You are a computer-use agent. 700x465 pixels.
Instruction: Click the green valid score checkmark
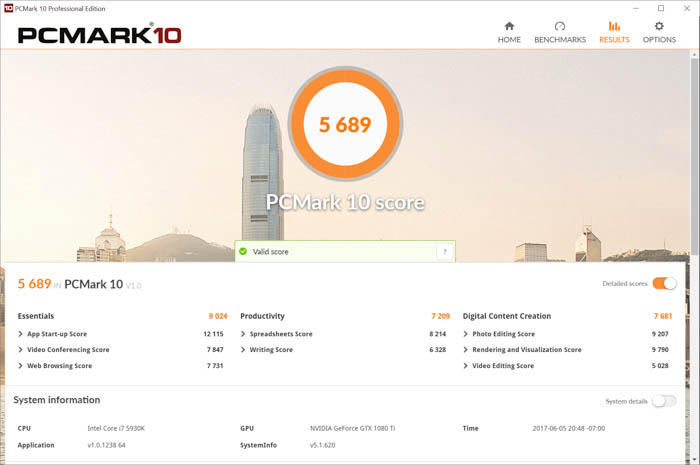(243, 251)
